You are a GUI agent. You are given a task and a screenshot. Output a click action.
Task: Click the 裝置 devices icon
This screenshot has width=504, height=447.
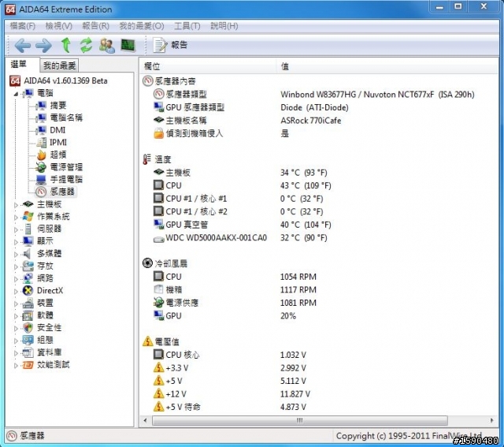(28, 303)
